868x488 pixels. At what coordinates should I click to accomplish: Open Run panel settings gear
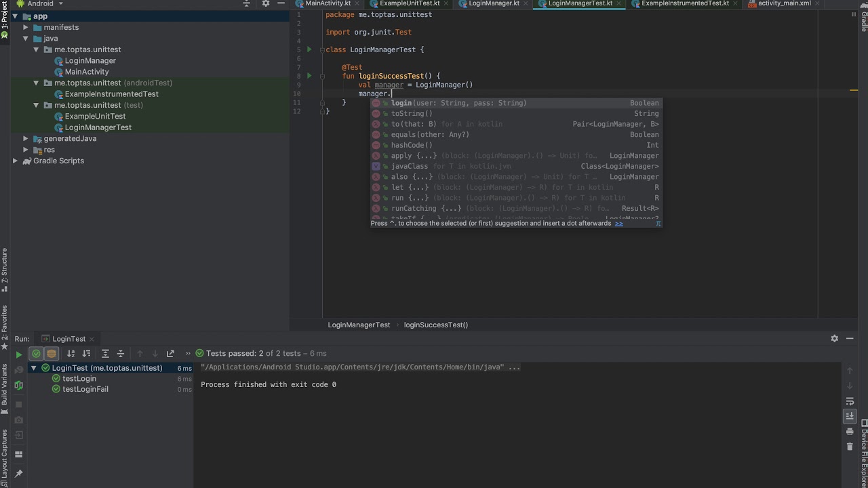tap(835, 338)
